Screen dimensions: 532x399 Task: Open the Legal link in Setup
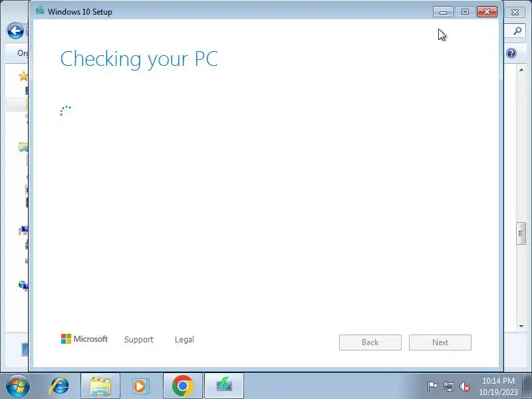pyautogui.click(x=184, y=340)
